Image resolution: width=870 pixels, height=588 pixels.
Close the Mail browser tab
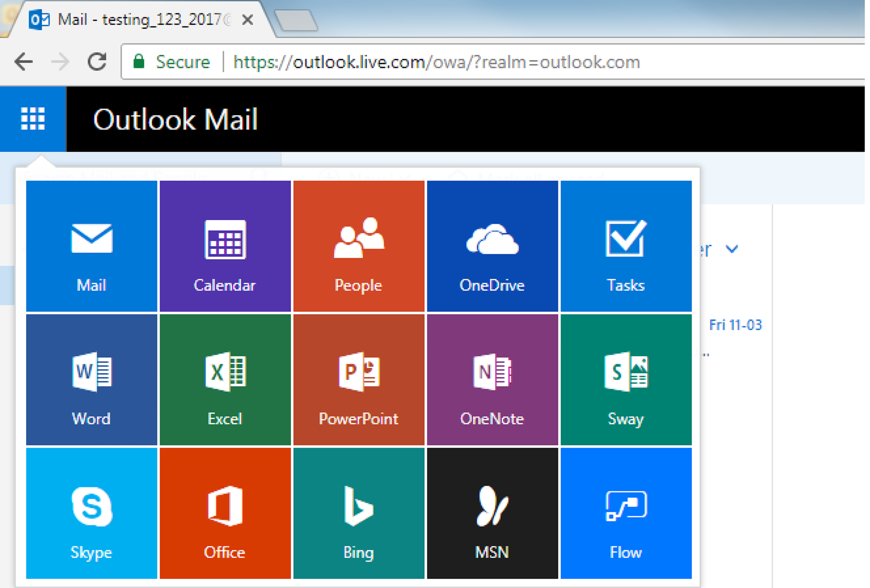pyautogui.click(x=247, y=19)
